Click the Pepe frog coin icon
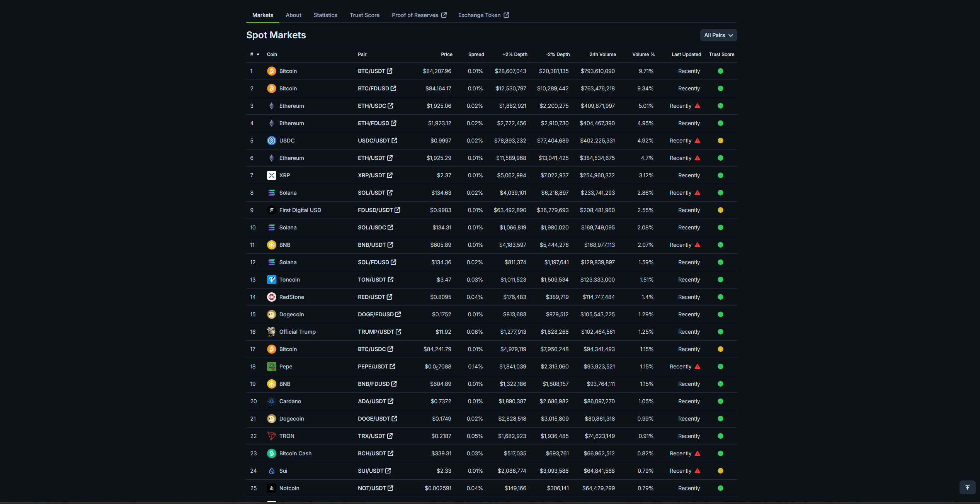 click(x=271, y=367)
